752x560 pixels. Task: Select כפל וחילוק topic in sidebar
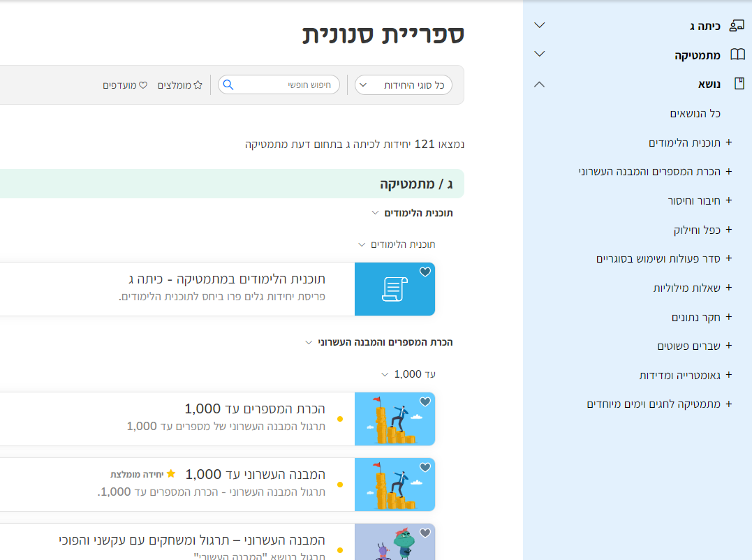coord(697,230)
